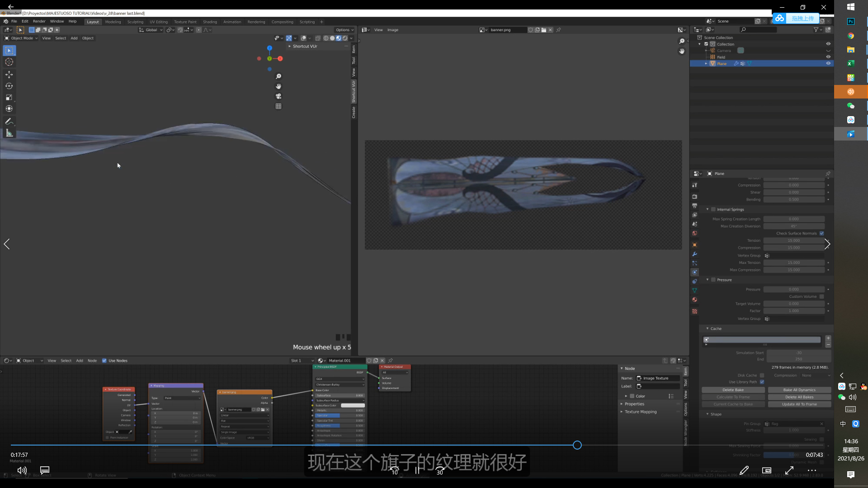Viewport: 868px width, 488px height.
Task: Select the Transform tool
Action: pyautogui.click(x=9, y=108)
